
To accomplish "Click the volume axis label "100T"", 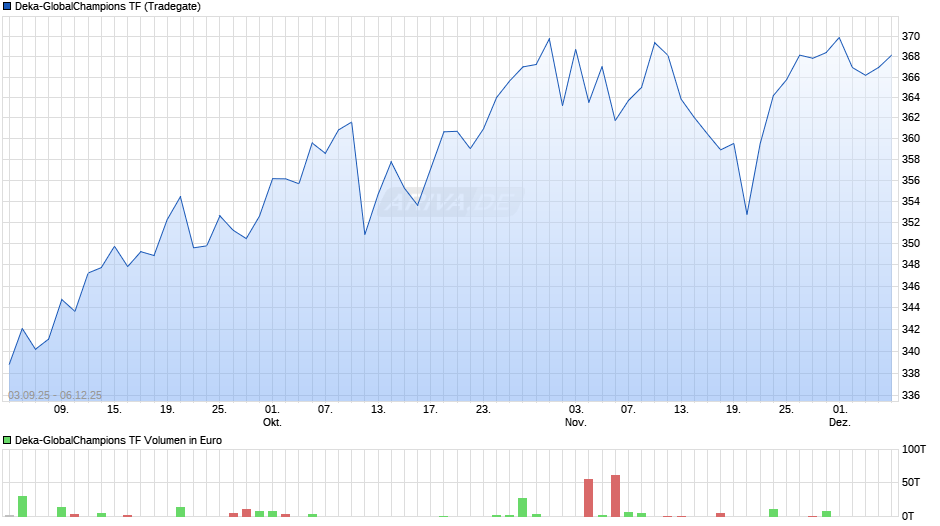I will click(x=914, y=450).
